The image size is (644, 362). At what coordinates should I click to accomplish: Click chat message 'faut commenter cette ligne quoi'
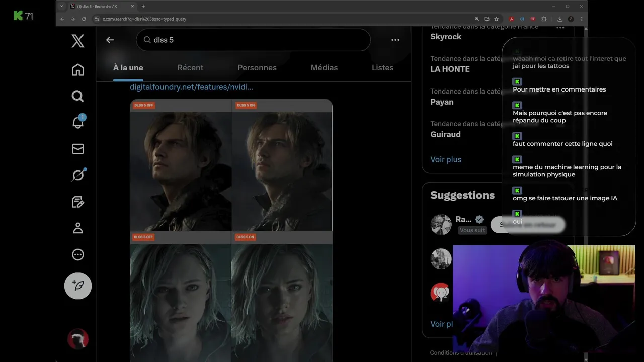pos(562,144)
